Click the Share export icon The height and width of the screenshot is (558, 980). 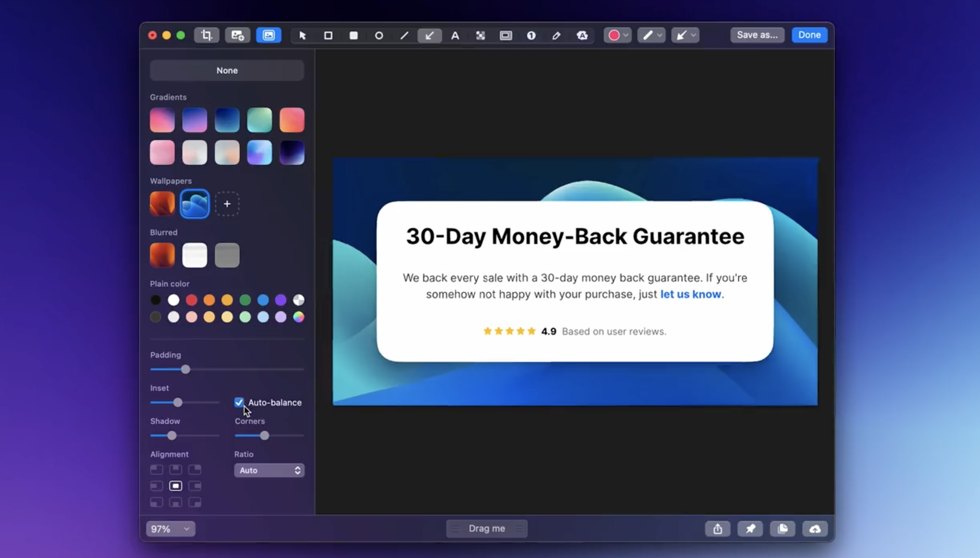click(x=717, y=529)
